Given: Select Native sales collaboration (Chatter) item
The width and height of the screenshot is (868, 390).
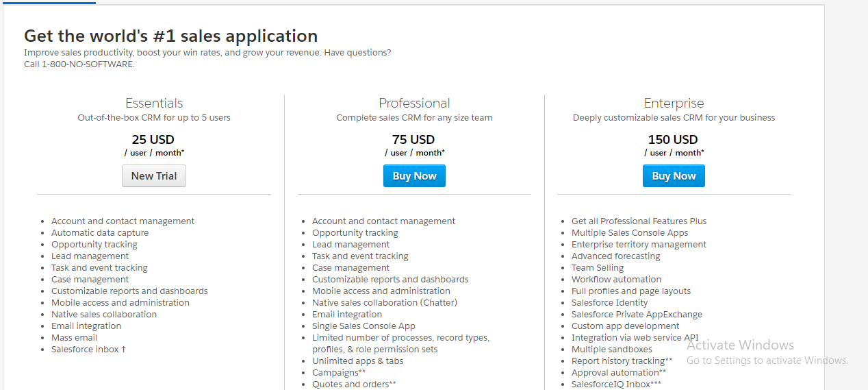Looking at the screenshot, I should [385, 303].
